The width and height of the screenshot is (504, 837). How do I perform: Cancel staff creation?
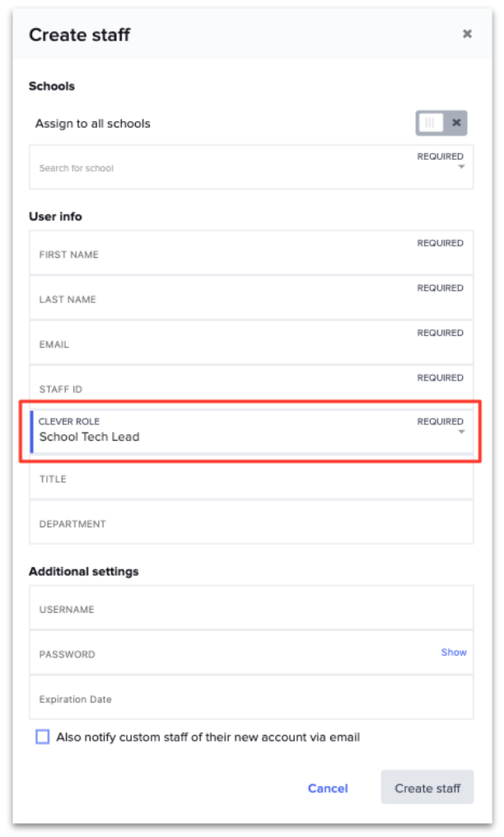click(x=328, y=788)
